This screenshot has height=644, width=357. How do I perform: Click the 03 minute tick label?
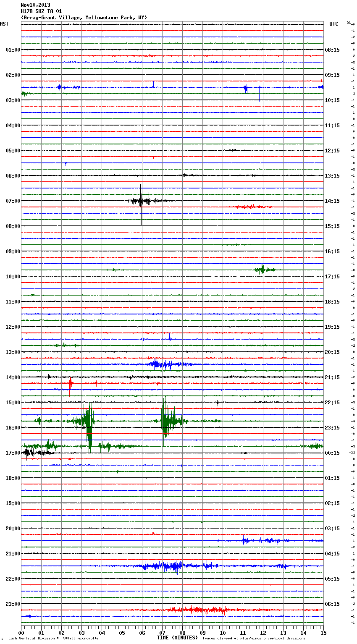[x=81, y=632]
